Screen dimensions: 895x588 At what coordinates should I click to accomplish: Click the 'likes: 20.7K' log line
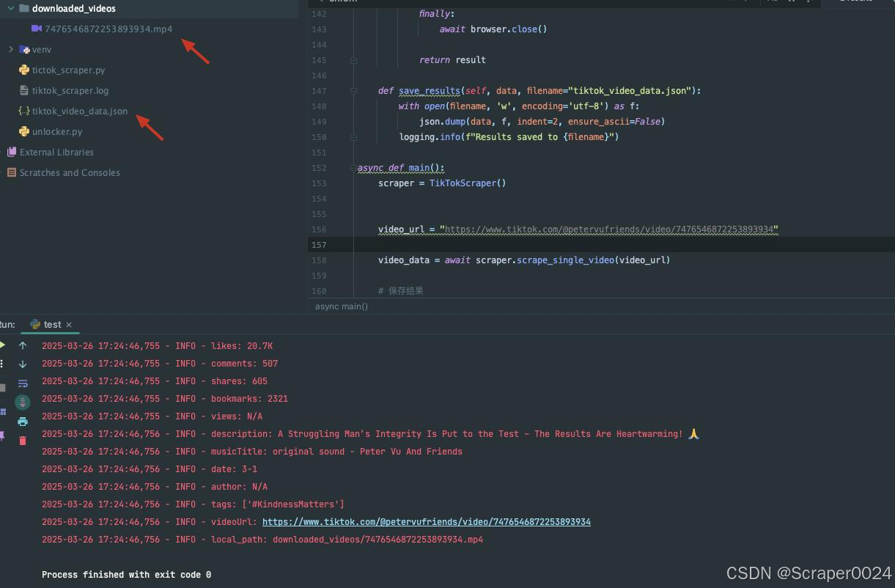click(x=157, y=346)
